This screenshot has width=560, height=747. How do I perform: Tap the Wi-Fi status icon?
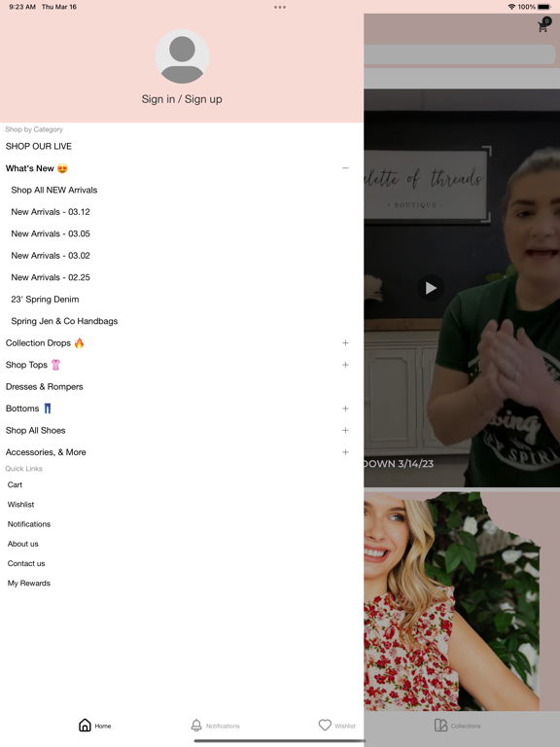512,7
